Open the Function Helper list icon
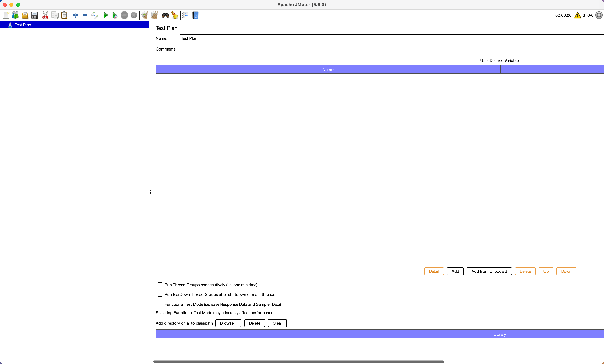The height and width of the screenshot is (364, 604). click(186, 15)
